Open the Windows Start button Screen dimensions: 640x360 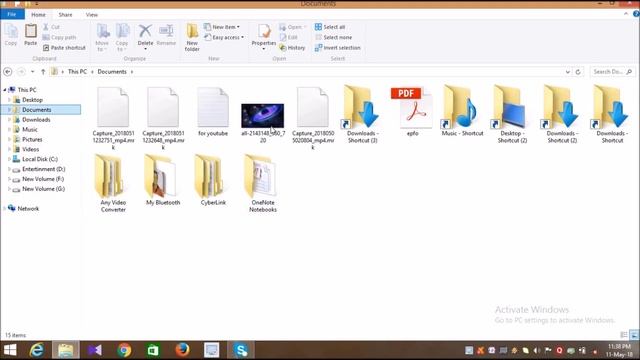pyautogui.click(x=10, y=350)
